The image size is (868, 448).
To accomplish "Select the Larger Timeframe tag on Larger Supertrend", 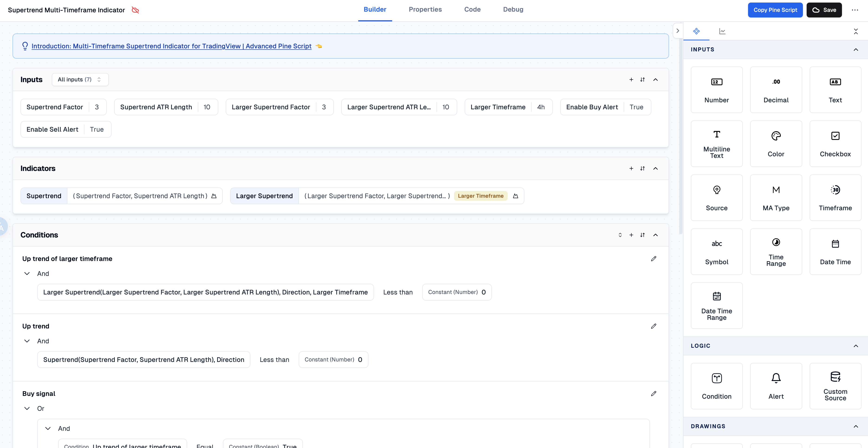I will coord(480,196).
